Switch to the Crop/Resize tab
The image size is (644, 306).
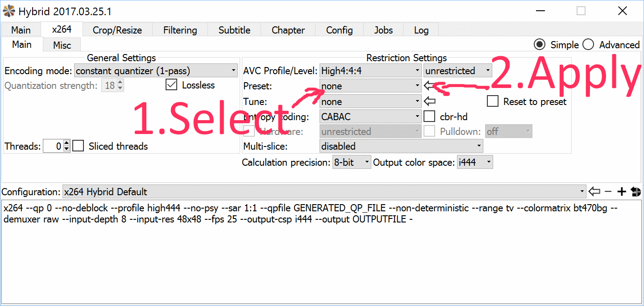[117, 30]
